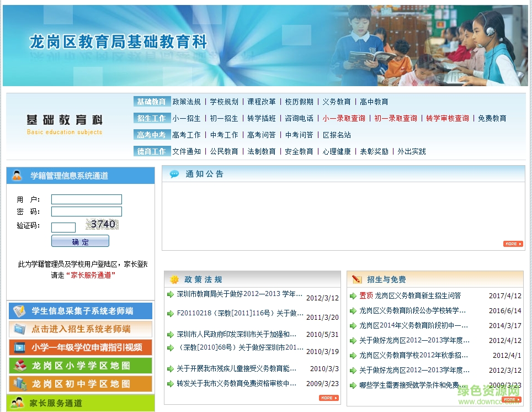Click the 龙岗区教育局基础教育科 header banner
Image resolution: width=532 pixels, height=412 pixels.
point(265,45)
